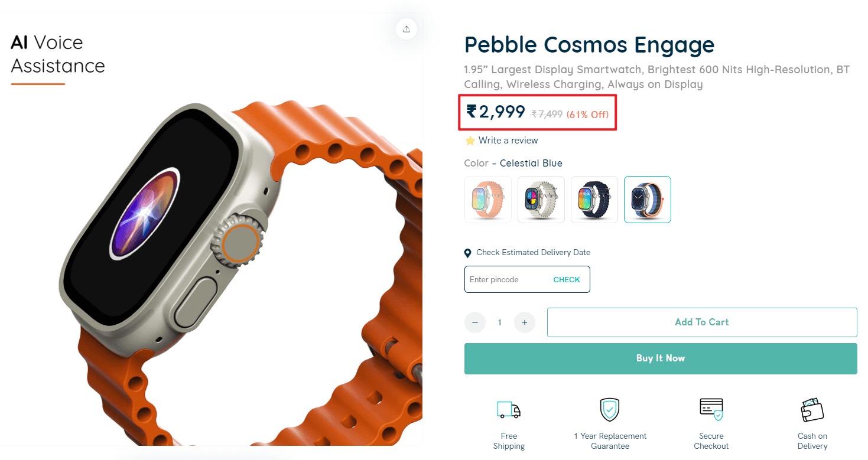Click the Buy It Now button
The image size is (868, 460).
tap(660, 358)
